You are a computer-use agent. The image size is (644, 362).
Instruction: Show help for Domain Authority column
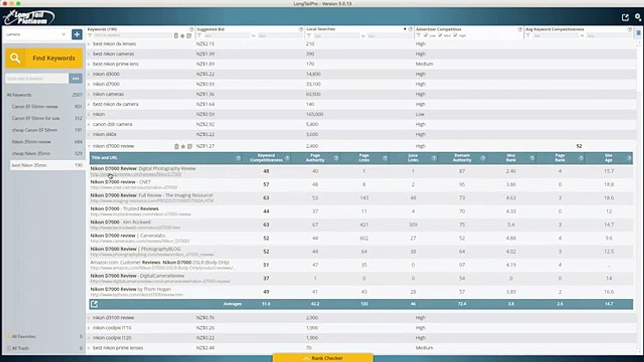(x=482, y=158)
